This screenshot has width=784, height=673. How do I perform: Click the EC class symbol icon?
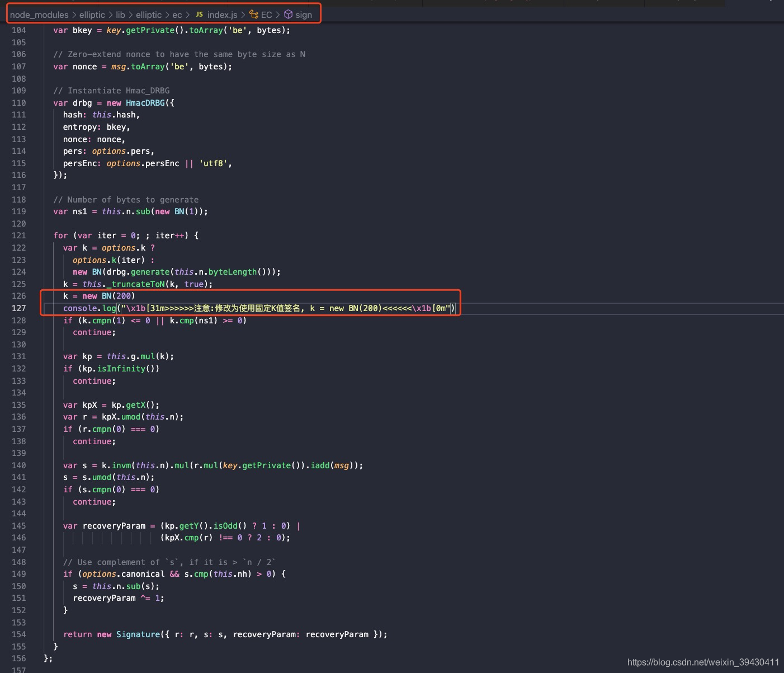(x=254, y=15)
